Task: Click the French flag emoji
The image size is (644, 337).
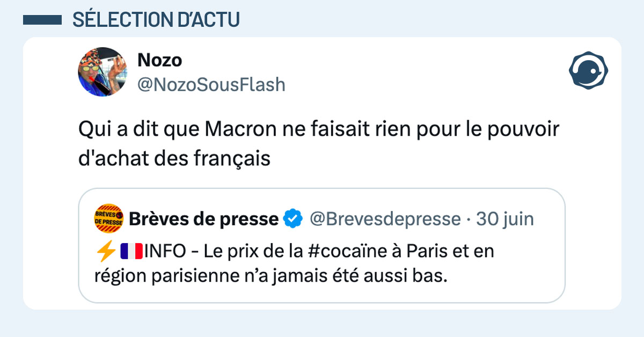Action: [130, 251]
